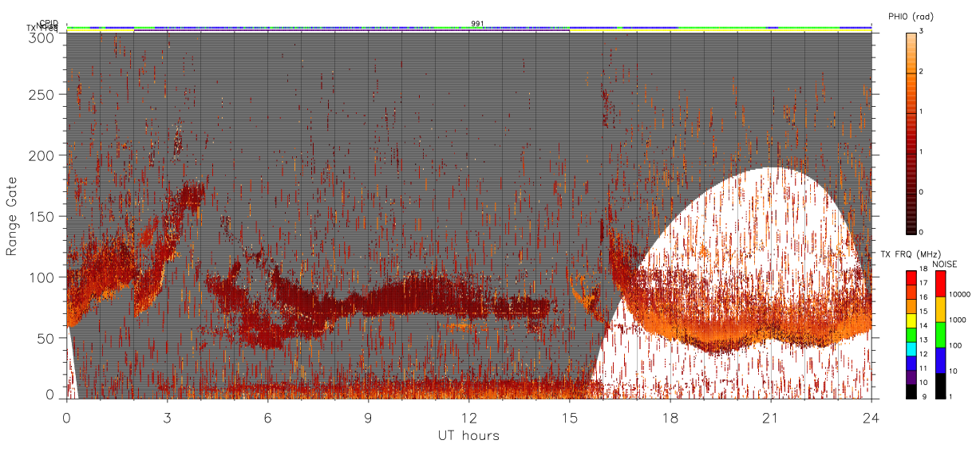This screenshot has width=980, height=452.
Task: Click the '14' TX FRQ legend label
Action: [923, 326]
